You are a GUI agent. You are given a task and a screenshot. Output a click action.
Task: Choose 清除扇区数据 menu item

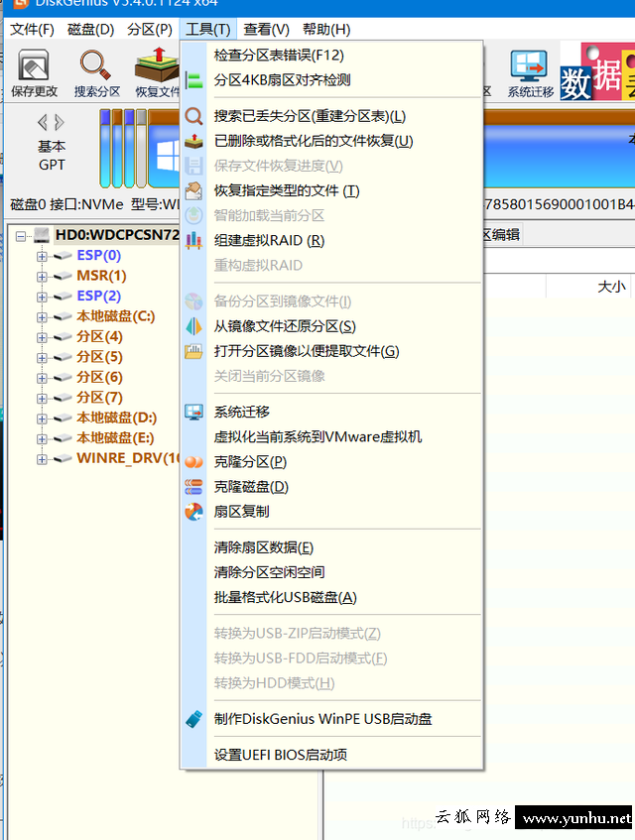[x=332, y=547]
